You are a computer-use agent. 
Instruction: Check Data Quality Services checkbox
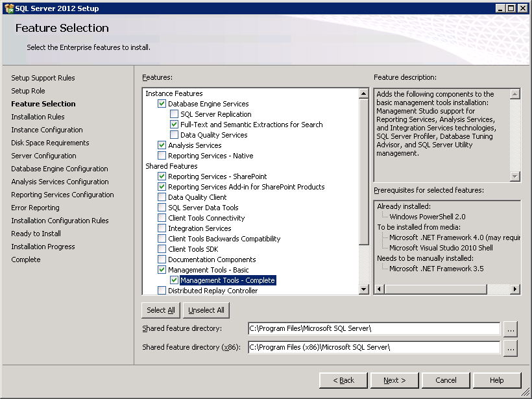[174, 135]
